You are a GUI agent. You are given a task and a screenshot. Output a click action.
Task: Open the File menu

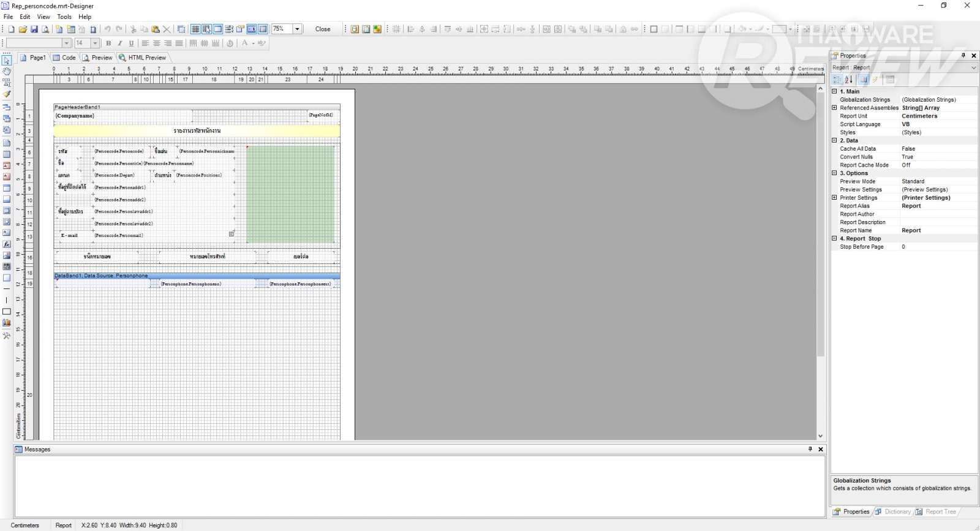[x=9, y=17]
